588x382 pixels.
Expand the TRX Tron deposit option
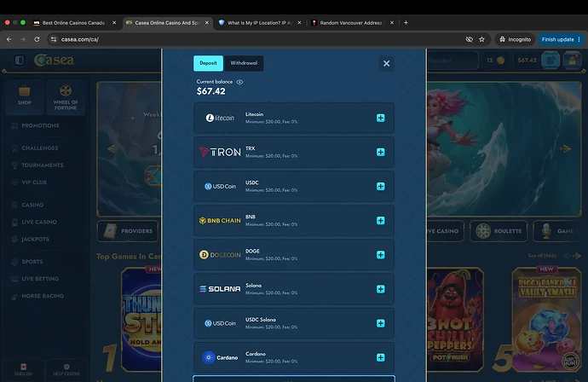380,152
